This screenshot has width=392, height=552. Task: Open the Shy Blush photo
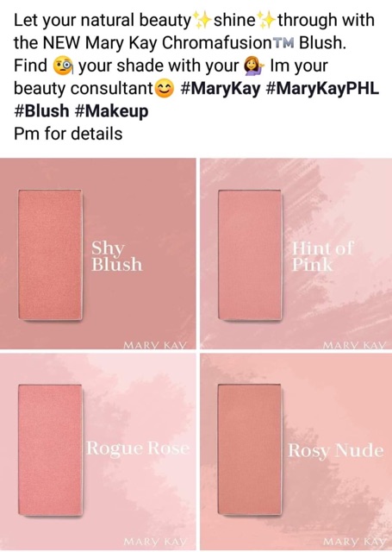[x=98, y=254]
